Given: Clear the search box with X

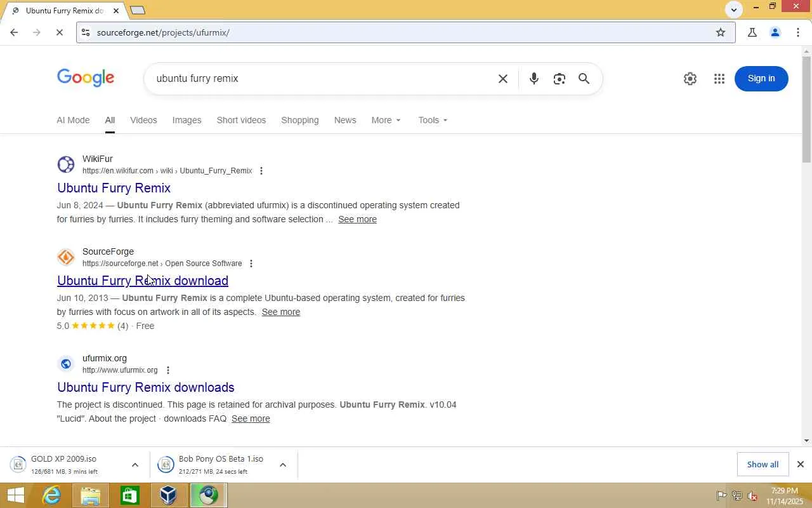Looking at the screenshot, I should [503, 79].
